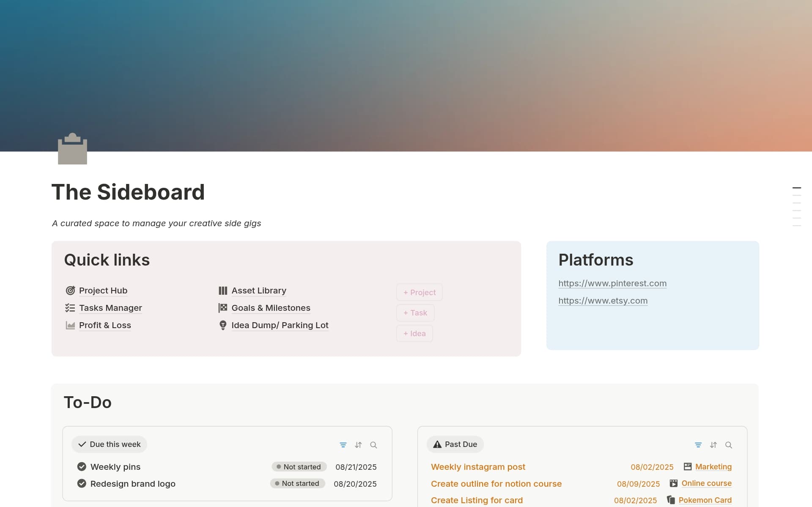Image resolution: width=812 pixels, height=507 pixels.
Task: Open the Not started status for Weekly pins
Action: (299, 466)
